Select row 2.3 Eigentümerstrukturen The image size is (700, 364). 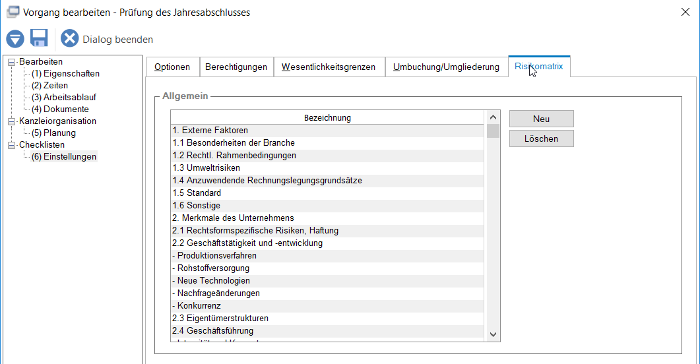[327, 318]
